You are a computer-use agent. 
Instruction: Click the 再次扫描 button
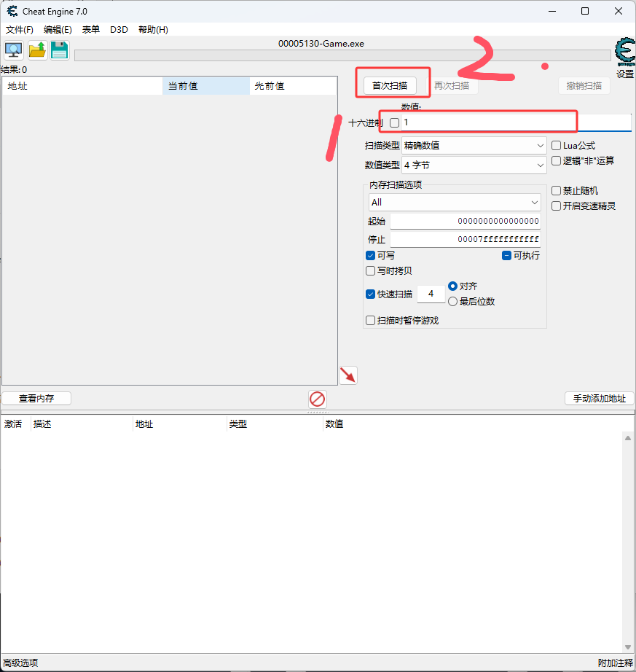pos(452,86)
